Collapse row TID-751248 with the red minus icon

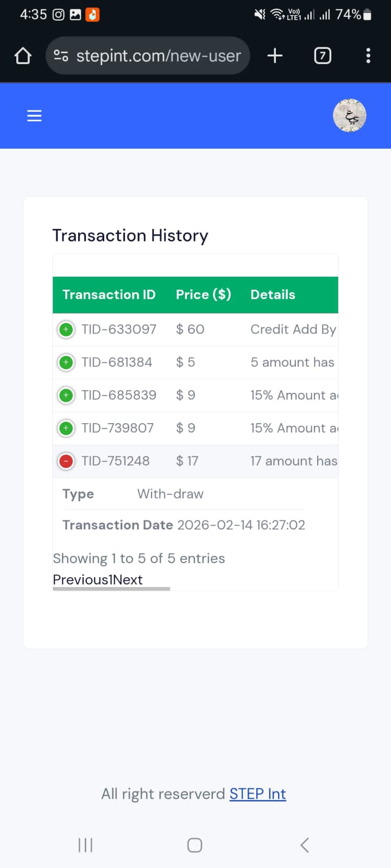pos(66,461)
